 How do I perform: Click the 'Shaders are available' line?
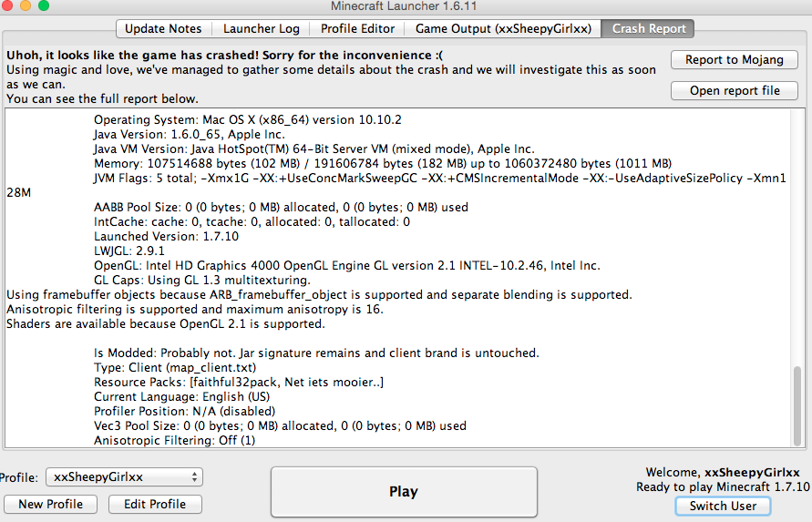pyautogui.click(x=166, y=323)
